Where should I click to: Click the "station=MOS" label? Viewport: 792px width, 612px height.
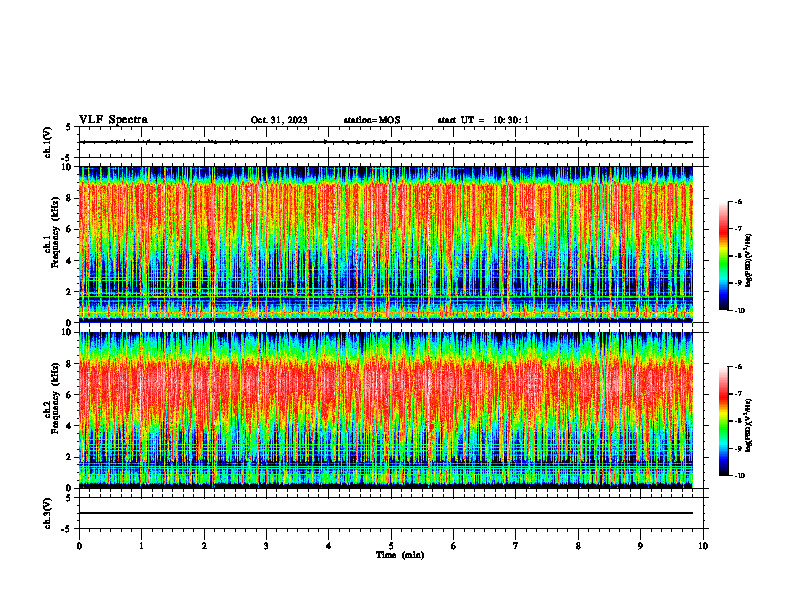pyautogui.click(x=372, y=120)
